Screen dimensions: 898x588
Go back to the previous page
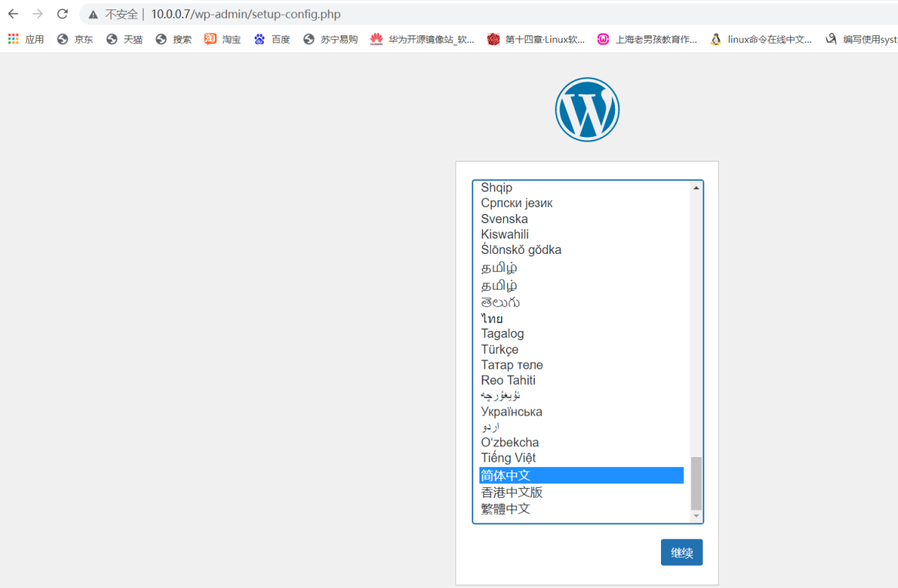13,14
